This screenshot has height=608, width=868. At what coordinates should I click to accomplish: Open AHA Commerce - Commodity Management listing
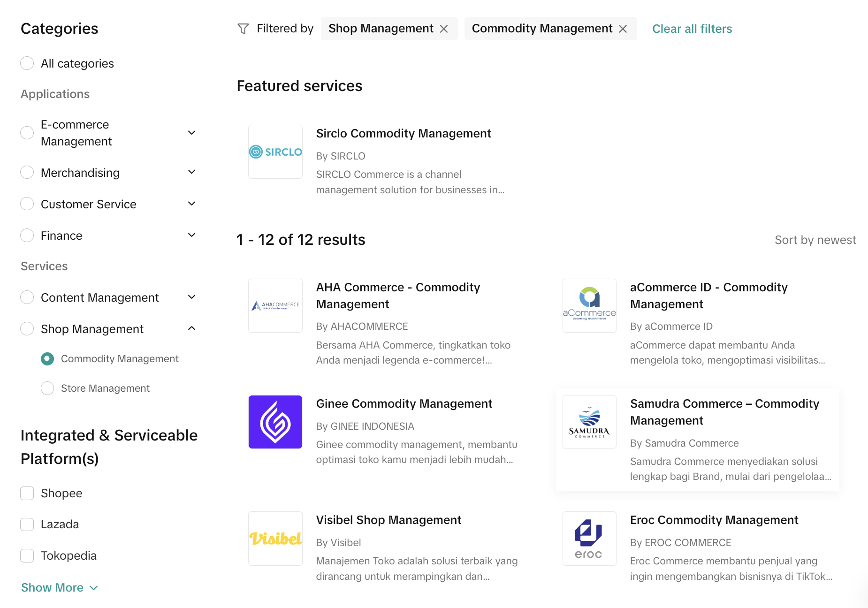click(x=398, y=296)
